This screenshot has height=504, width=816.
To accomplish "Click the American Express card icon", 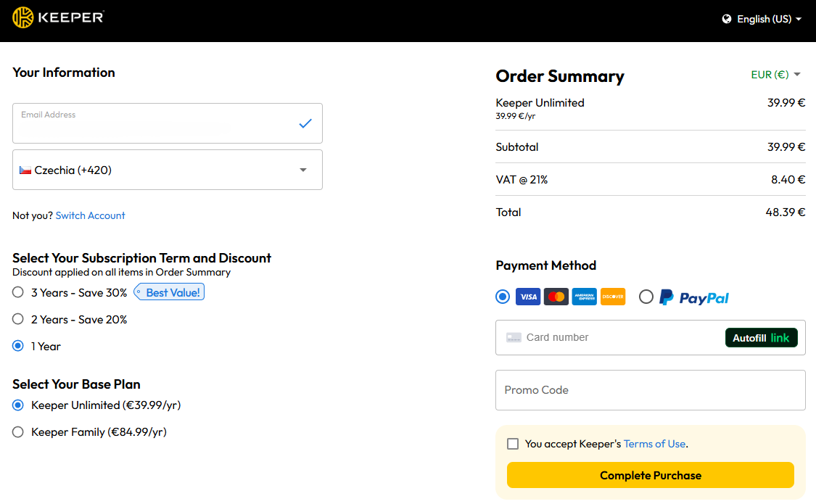I will (x=584, y=297).
